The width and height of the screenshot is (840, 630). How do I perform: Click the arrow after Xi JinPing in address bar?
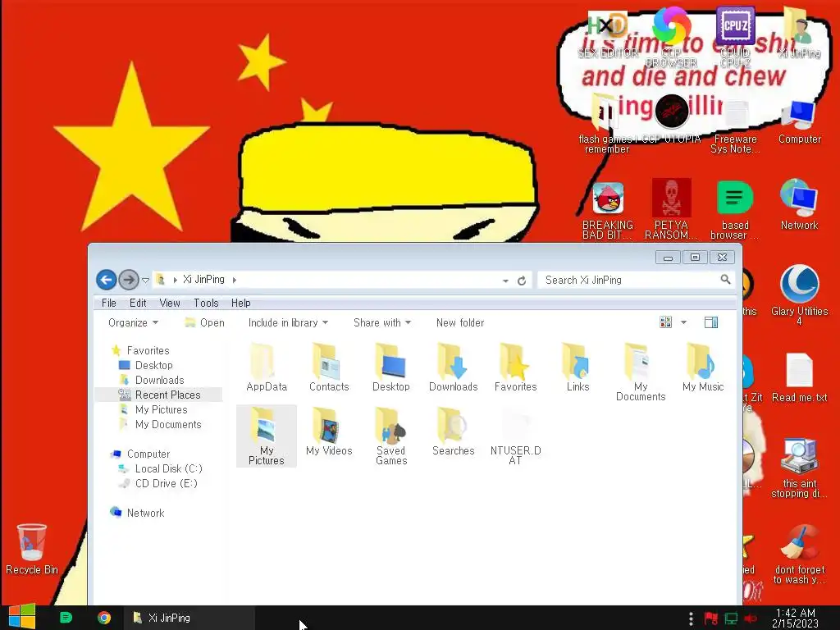coord(234,280)
